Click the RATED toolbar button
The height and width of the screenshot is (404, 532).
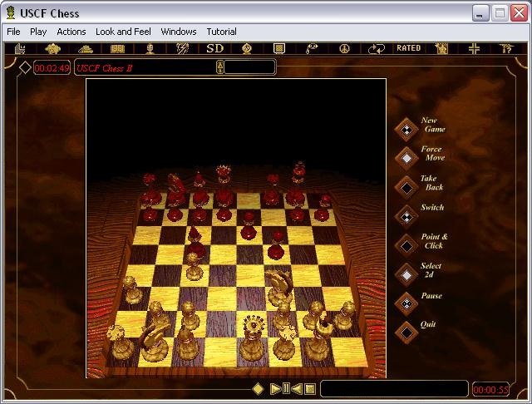(408, 48)
